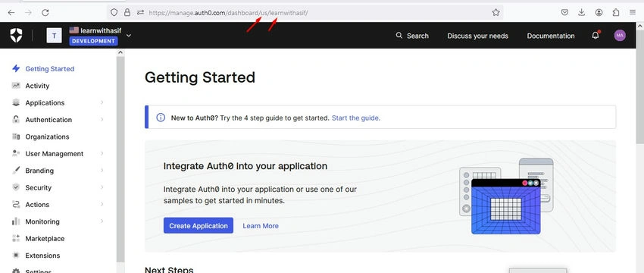Open Documentation in the header

coord(551,36)
